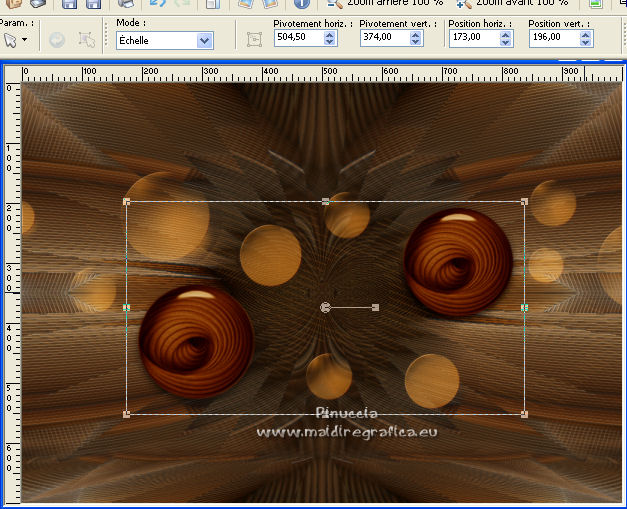Click the Apply checkmark icon in options
Image resolution: width=627 pixels, height=509 pixels.
coord(57,40)
